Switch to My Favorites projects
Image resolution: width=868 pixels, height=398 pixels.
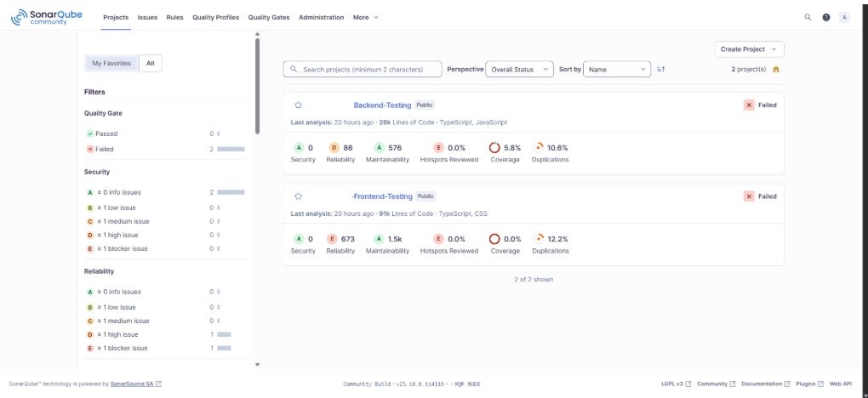click(x=111, y=63)
